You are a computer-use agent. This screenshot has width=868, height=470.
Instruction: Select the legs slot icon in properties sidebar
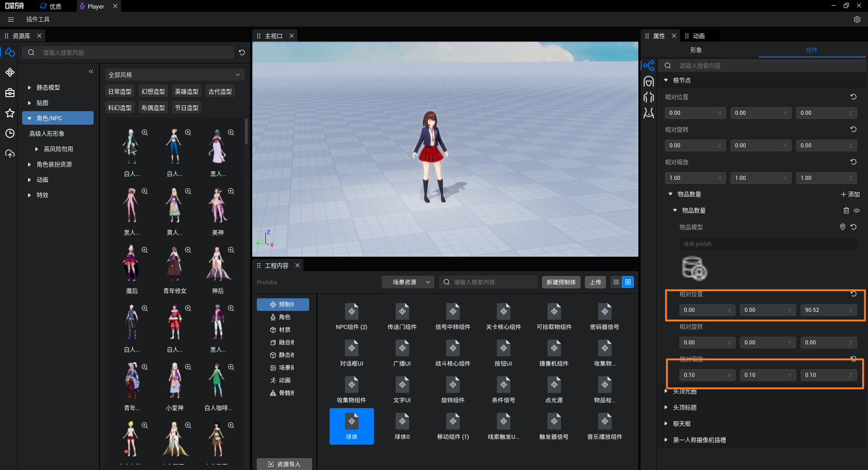tap(649, 113)
